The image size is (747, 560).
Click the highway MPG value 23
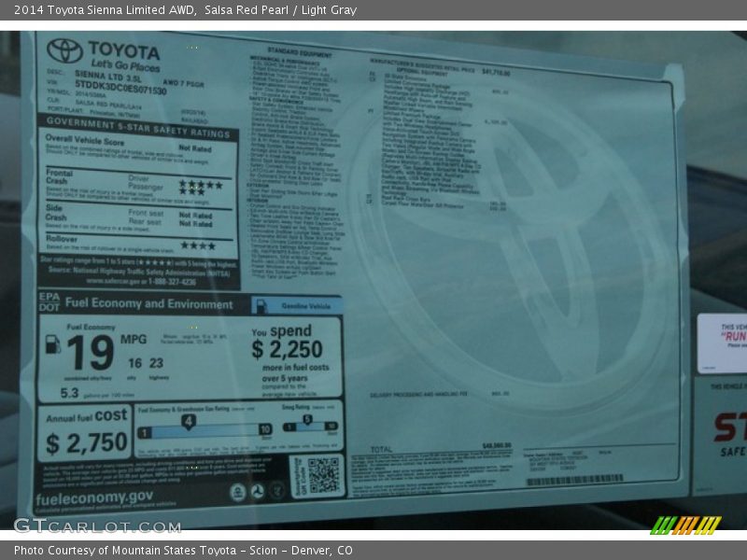point(156,363)
